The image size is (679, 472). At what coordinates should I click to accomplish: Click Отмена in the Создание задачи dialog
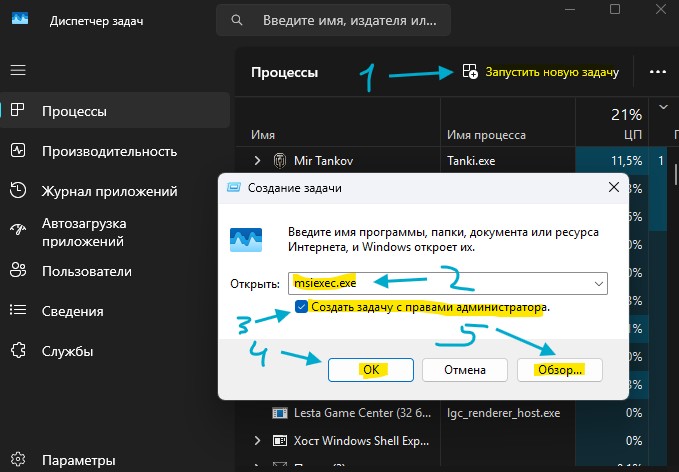coord(465,370)
